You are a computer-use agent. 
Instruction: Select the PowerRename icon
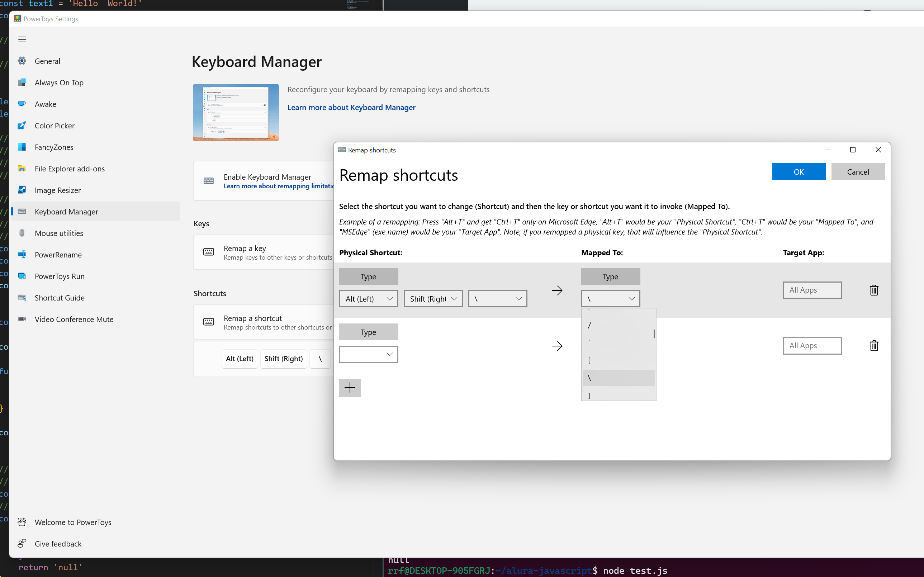click(22, 255)
